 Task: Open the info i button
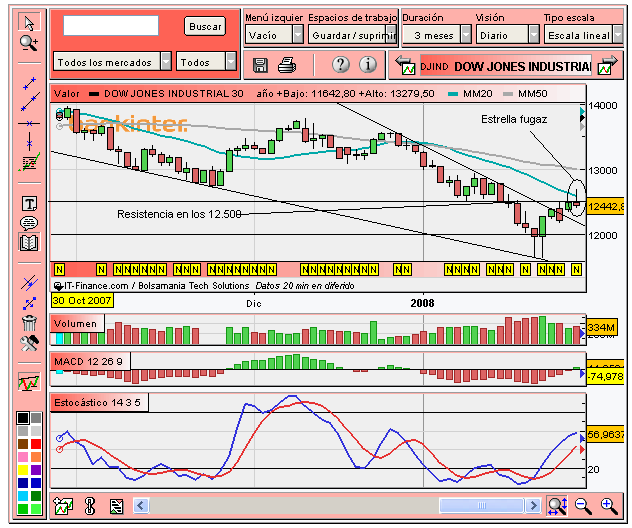(x=368, y=64)
